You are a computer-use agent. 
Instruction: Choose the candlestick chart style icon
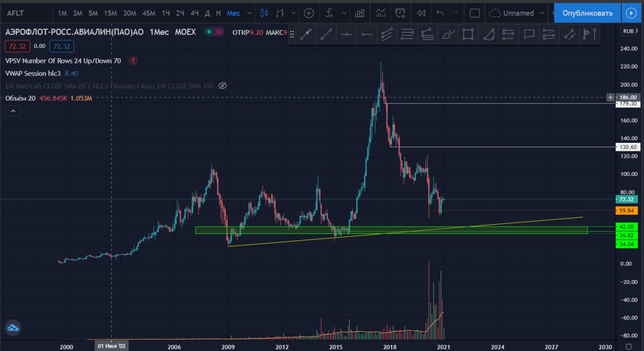(x=265, y=13)
